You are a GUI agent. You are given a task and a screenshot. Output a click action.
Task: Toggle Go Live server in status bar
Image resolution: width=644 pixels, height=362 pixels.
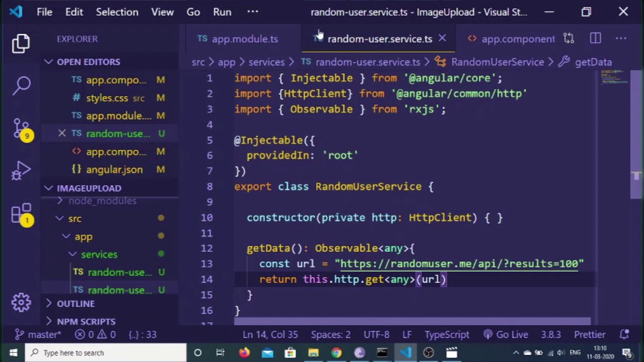point(506,334)
